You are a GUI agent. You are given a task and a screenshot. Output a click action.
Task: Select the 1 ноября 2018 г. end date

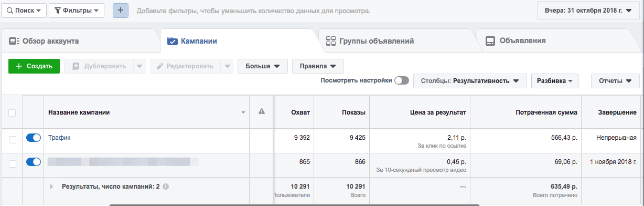point(614,162)
